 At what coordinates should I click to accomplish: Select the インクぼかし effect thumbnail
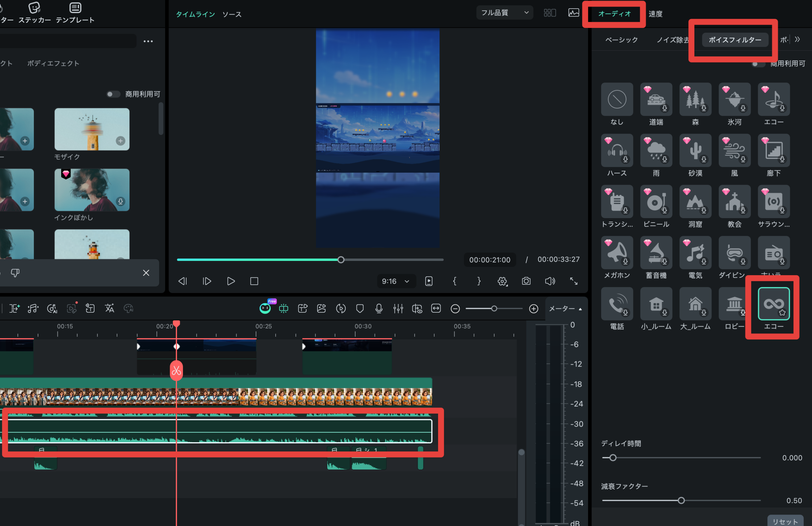pos(92,190)
